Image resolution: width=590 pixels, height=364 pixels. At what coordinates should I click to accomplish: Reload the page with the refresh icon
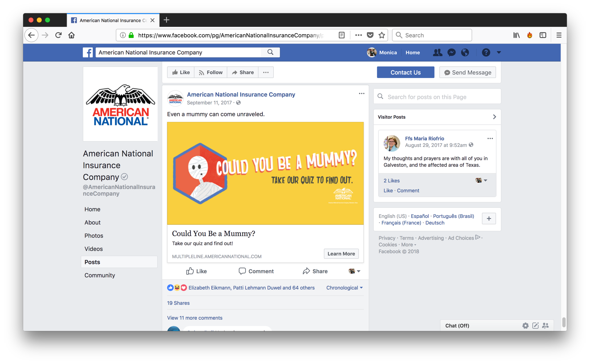pos(58,35)
